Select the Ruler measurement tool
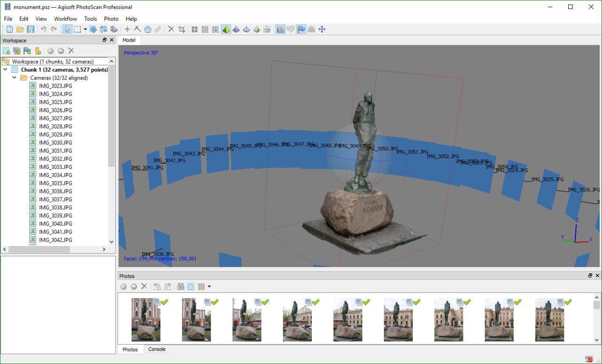 (158, 29)
